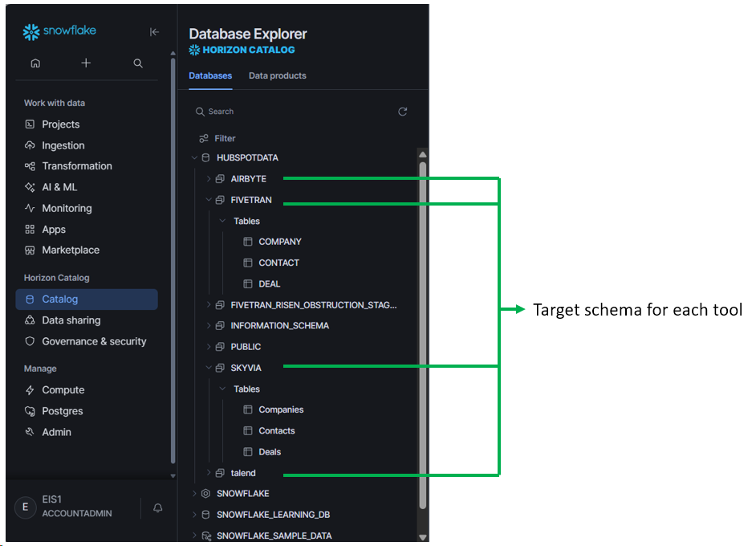Click the SNOWFLAKE_SAMPLE_DATA shared database icon
This screenshot has width=756, height=546.
pyautogui.click(x=206, y=536)
